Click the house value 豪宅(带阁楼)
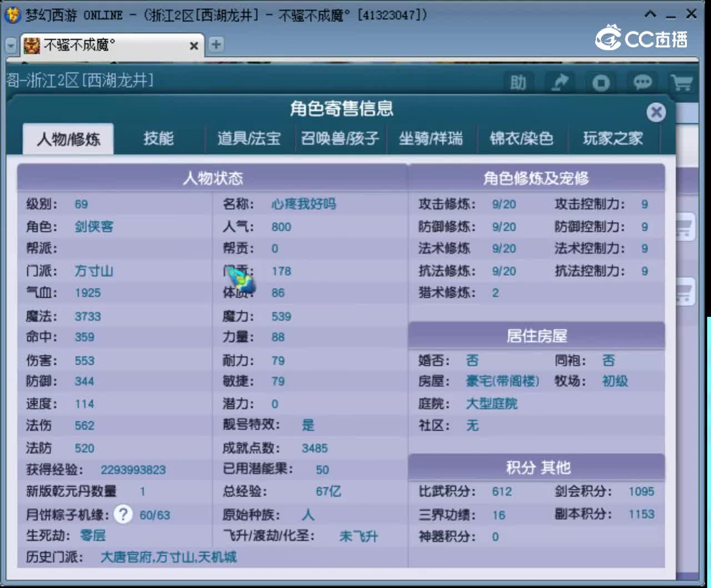This screenshot has height=588, width=711. pos(503,381)
